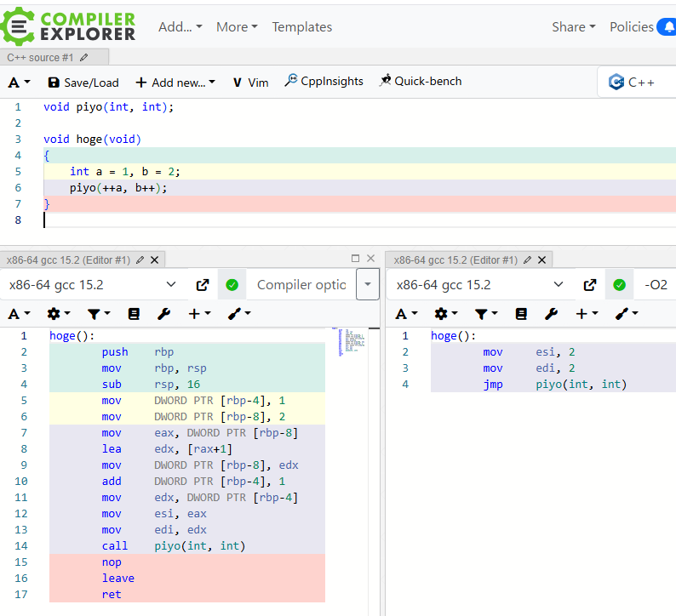The height and width of the screenshot is (616, 676).
Task: Open Templates
Action: (x=301, y=26)
